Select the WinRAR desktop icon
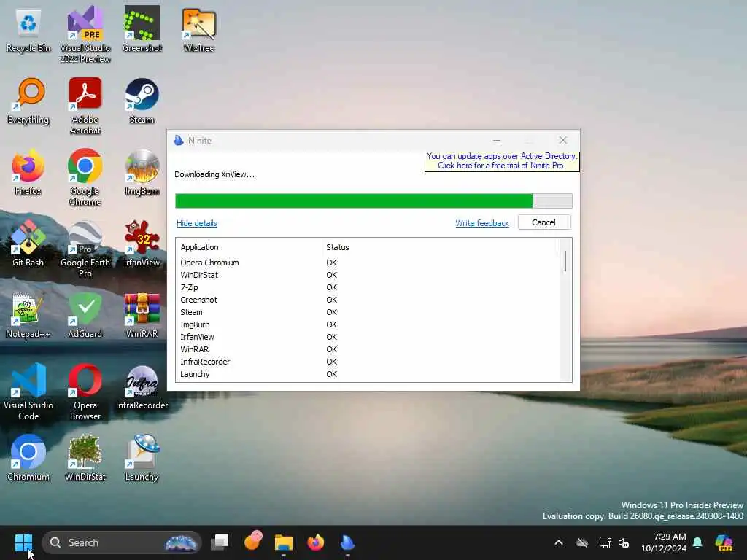 [142, 315]
